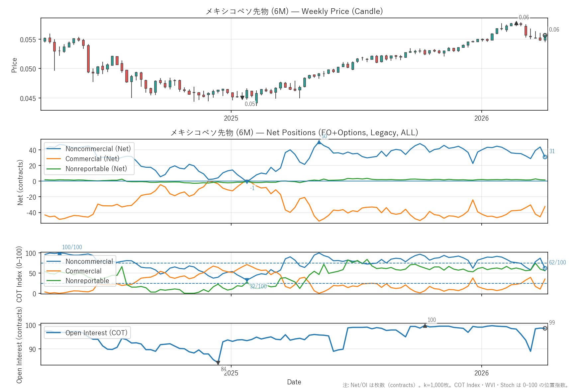Click the price low down-triangle marker near 0.05
The height and width of the screenshot is (392, 574).
pos(242,98)
